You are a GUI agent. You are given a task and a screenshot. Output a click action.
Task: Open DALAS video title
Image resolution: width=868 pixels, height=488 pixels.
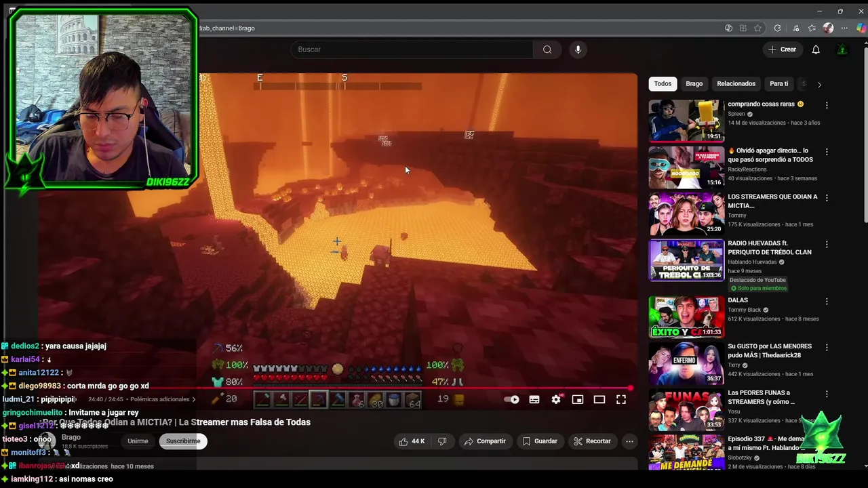tap(738, 300)
